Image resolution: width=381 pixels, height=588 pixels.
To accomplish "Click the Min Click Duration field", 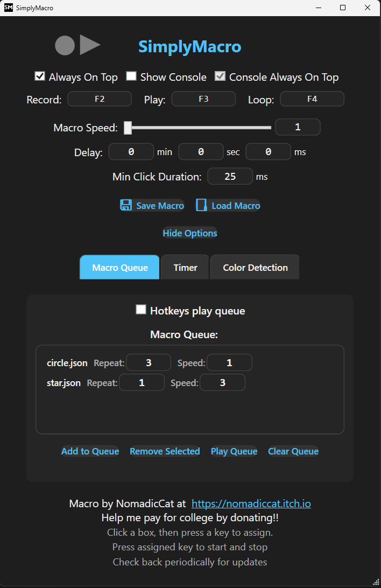I will coord(230,176).
